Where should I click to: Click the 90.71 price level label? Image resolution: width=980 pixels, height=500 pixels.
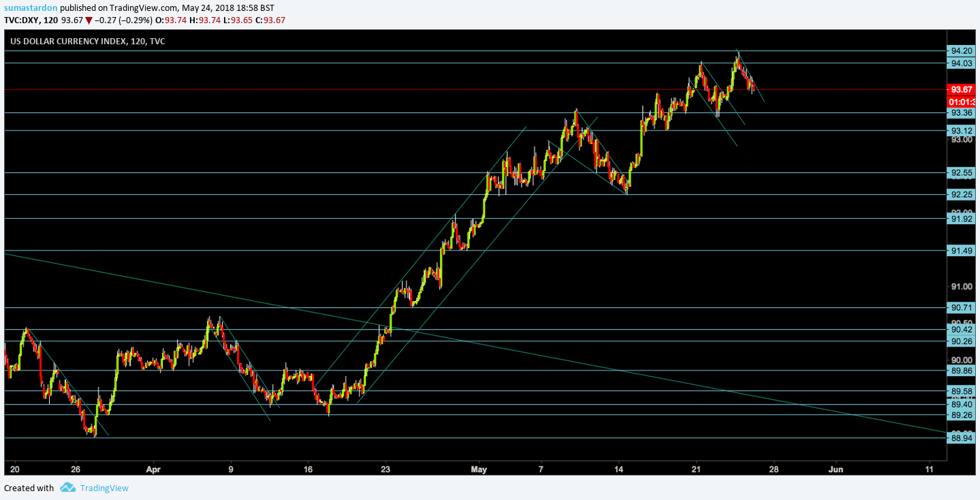pos(962,308)
